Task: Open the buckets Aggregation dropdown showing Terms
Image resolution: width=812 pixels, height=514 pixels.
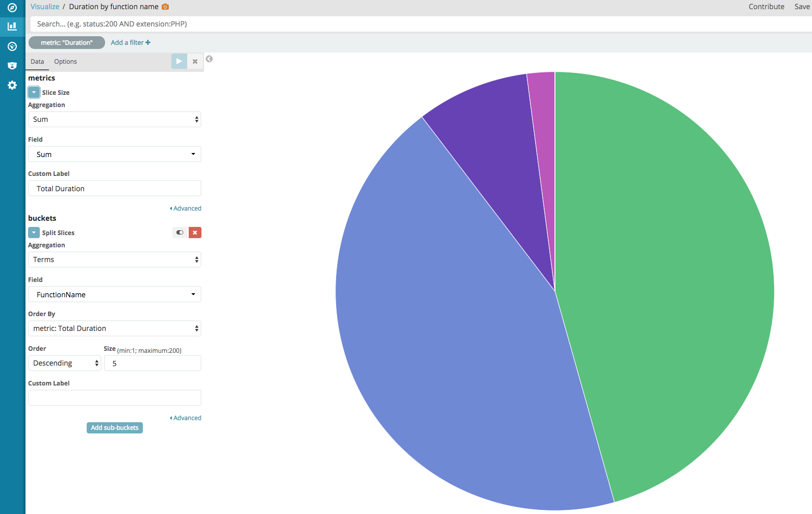Action: tap(115, 260)
